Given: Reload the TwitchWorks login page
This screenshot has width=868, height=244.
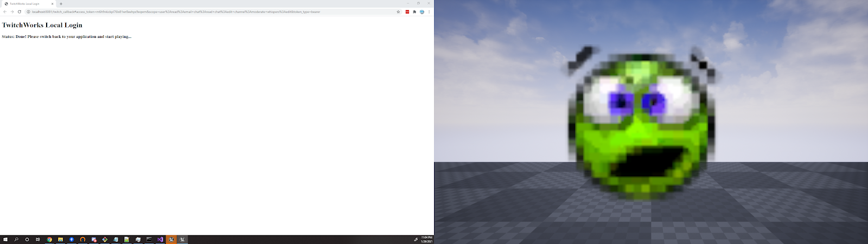Looking at the screenshot, I should [20, 11].
